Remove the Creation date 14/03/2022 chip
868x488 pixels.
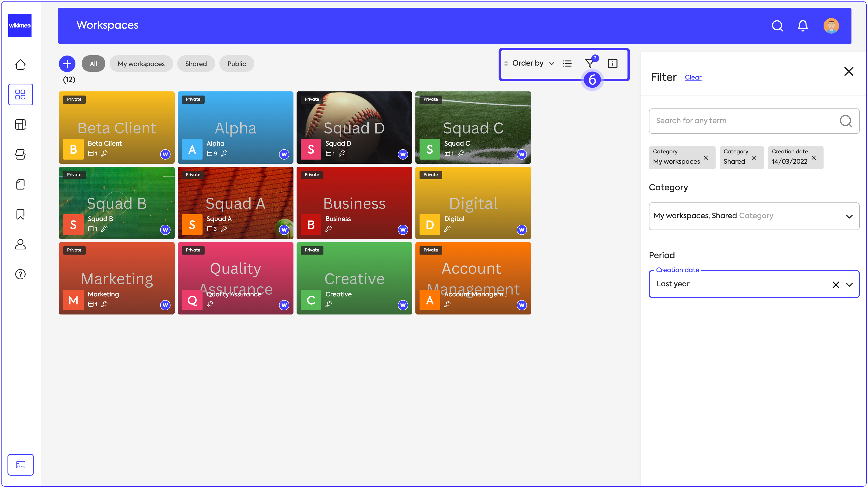813,158
